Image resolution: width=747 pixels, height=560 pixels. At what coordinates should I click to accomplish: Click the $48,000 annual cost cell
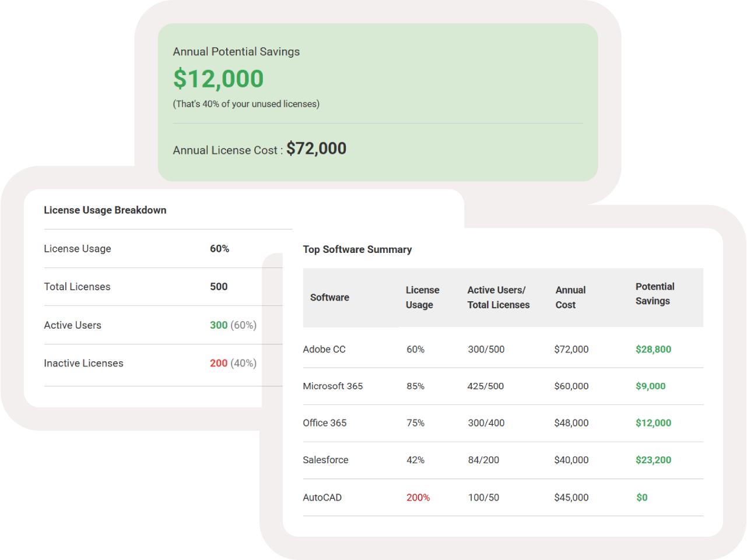tap(571, 423)
